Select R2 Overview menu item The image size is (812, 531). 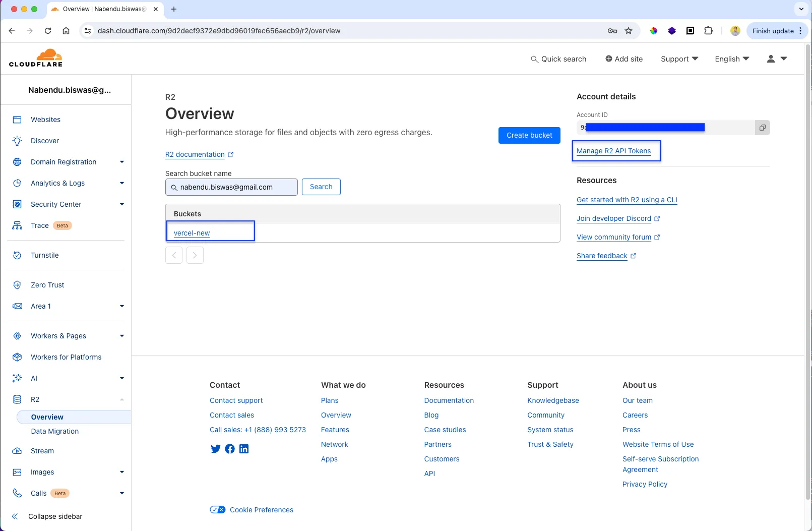pyautogui.click(x=74, y=417)
